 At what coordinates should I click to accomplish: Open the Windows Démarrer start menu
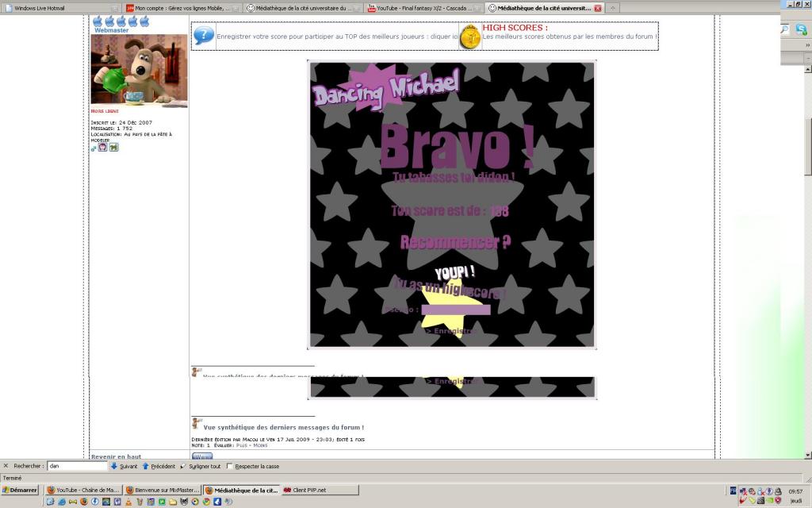pyautogui.click(x=20, y=490)
